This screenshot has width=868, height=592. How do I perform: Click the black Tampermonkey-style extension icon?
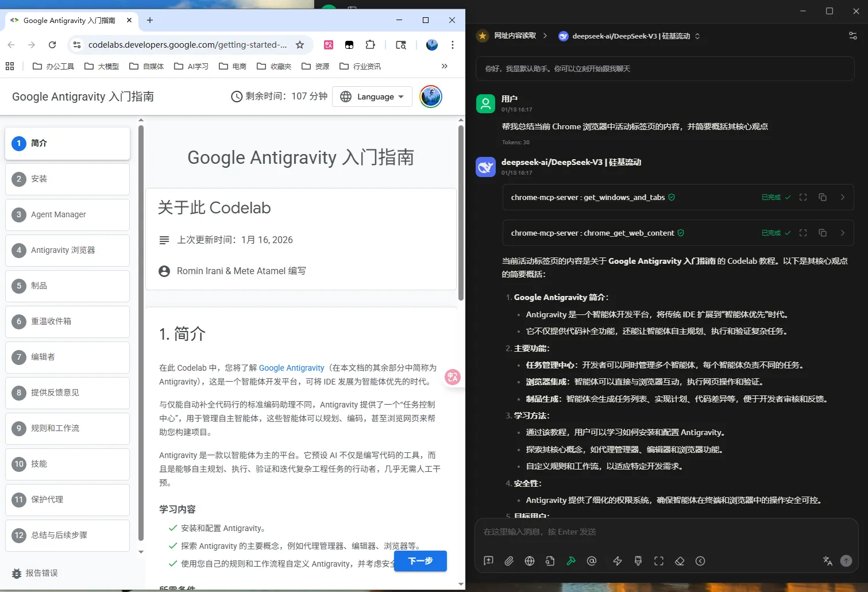pyautogui.click(x=349, y=45)
